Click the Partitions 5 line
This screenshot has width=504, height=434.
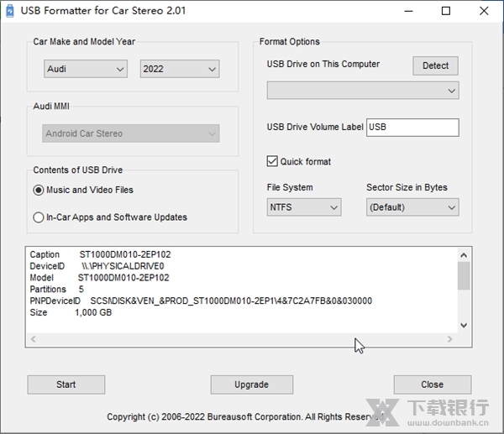coord(56,289)
